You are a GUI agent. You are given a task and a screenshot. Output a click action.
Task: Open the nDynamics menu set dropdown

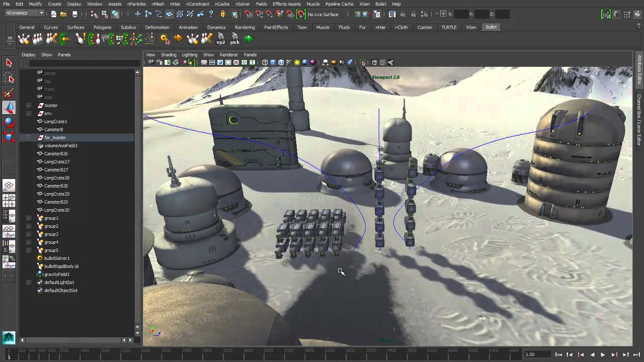(25, 14)
